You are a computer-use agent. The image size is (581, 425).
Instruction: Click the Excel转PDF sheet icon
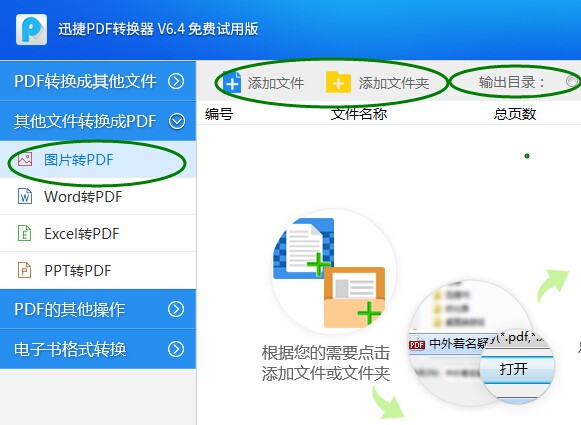[x=24, y=233]
